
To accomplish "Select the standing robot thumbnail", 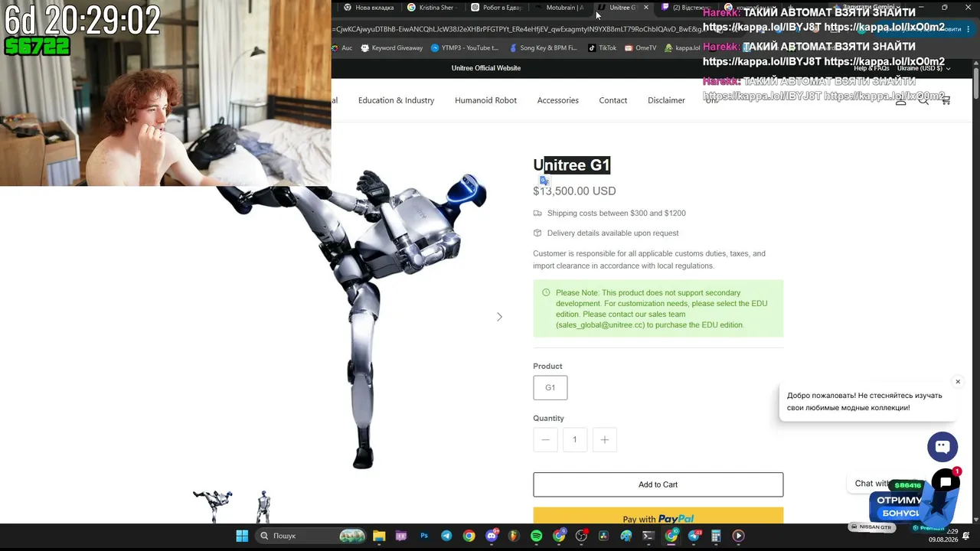I will point(263,506).
